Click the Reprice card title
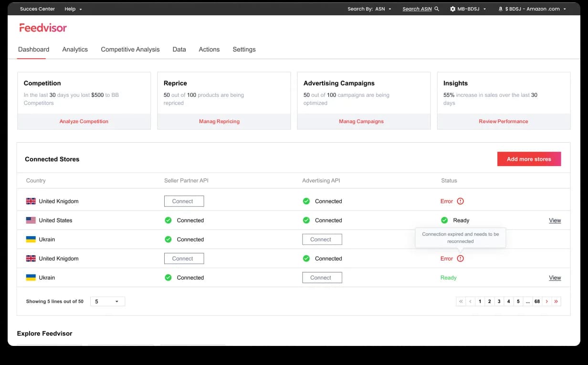 click(175, 83)
